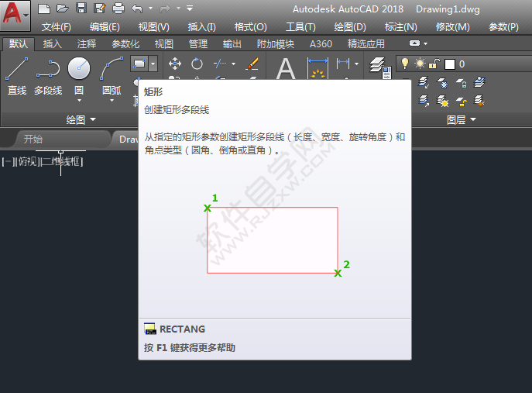Expand the 绘图 panel
Viewport: 532px width, 393px height.
coord(81,119)
